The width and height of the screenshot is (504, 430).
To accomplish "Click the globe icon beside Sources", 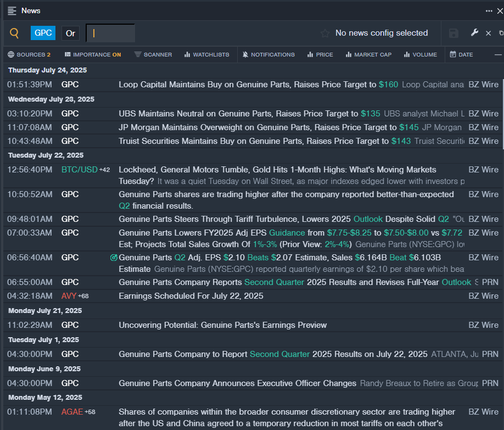I will click(x=11, y=54).
